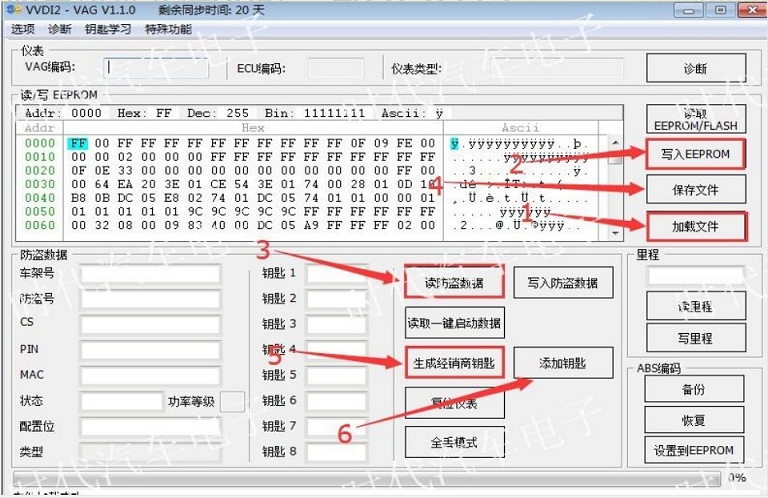Click the 全丢模式 button

point(454,442)
